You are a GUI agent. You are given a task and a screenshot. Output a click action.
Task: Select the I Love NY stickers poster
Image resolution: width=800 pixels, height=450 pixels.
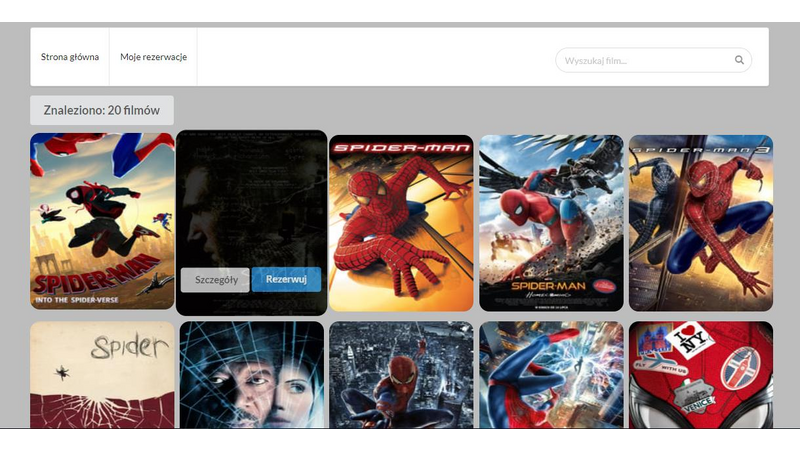click(x=701, y=374)
